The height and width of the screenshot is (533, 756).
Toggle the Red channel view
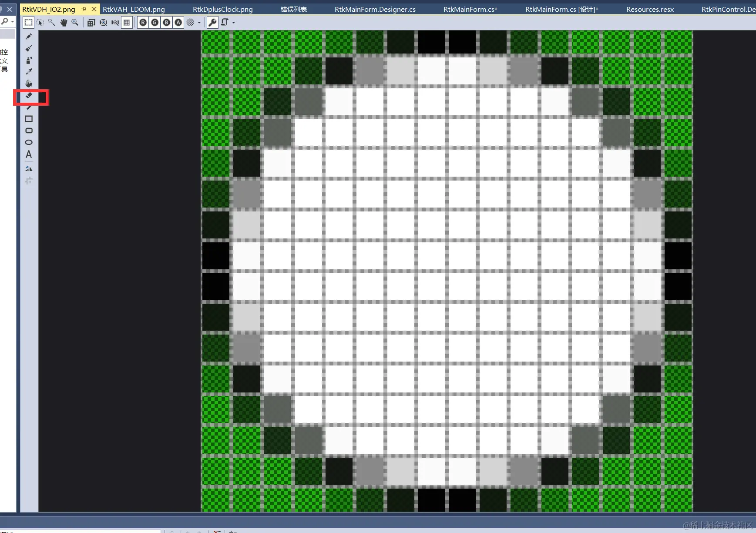tap(143, 23)
